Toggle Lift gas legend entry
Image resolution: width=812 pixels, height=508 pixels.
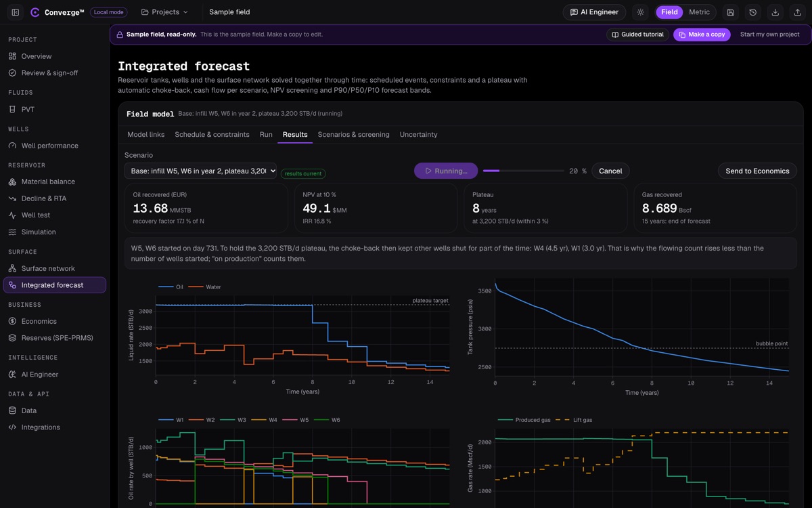(574, 420)
